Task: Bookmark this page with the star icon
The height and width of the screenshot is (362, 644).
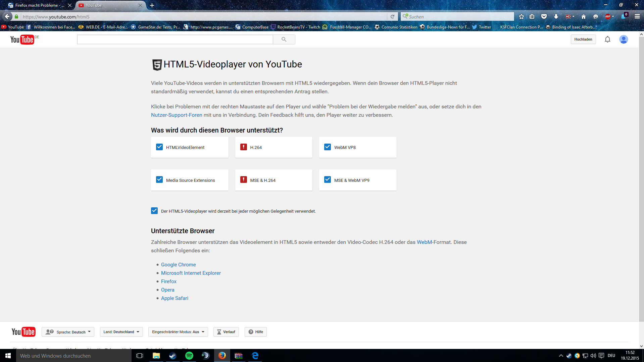Action: (522, 16)
